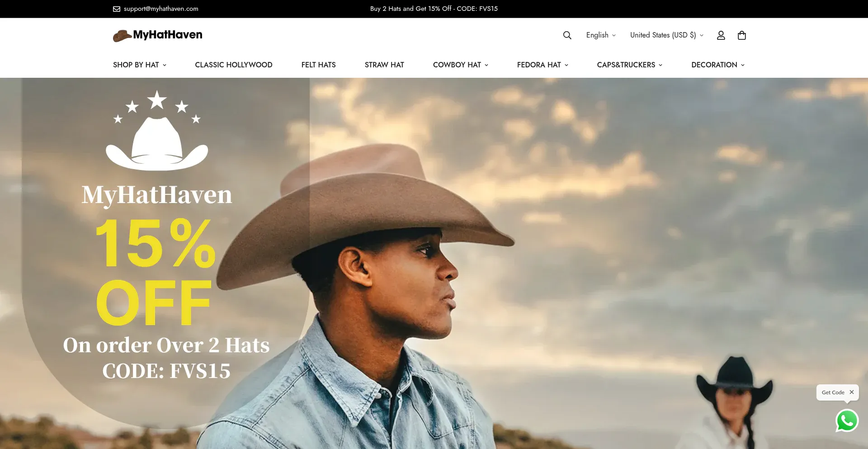Open the search magnifier icon
This screenshot has height=449, width=868.
coord(567,35)
